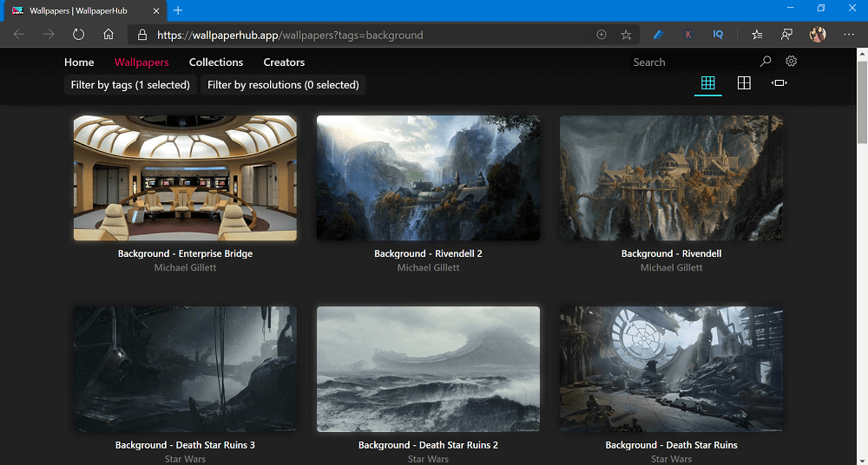Image resolution: width=868 pixels, height=465 pixels.
Task: Click the vertical scrollbar thumb
Action: click(x=863, y=101)
